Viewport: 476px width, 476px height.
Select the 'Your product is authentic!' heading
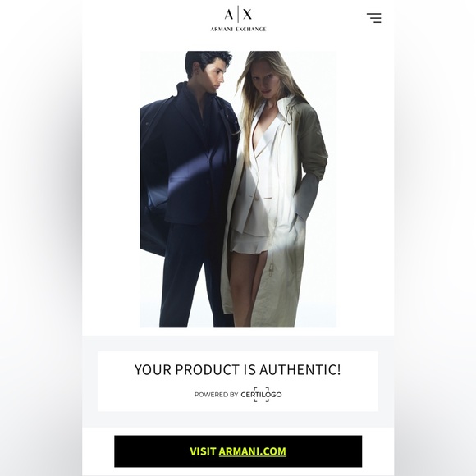(238, 370)
